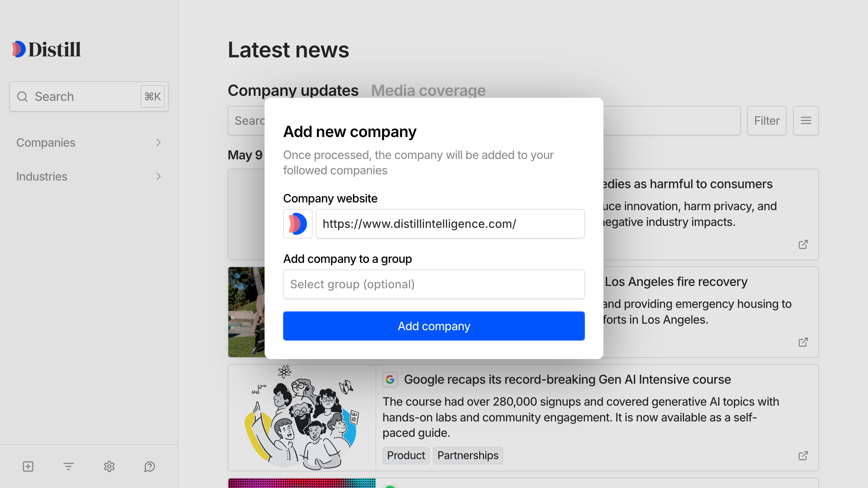Click the Add company button
868x488 pixels.
click(x=434, y=326)
